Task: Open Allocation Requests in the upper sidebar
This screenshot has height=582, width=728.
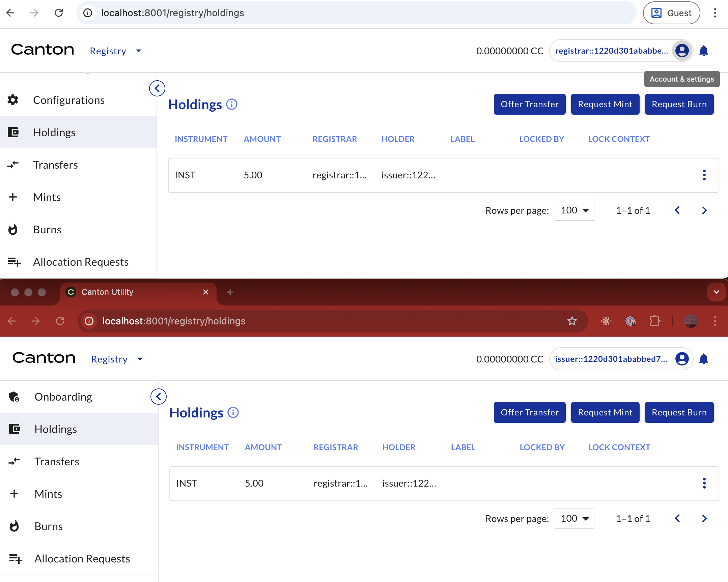Action: click(x=80, y=262)
